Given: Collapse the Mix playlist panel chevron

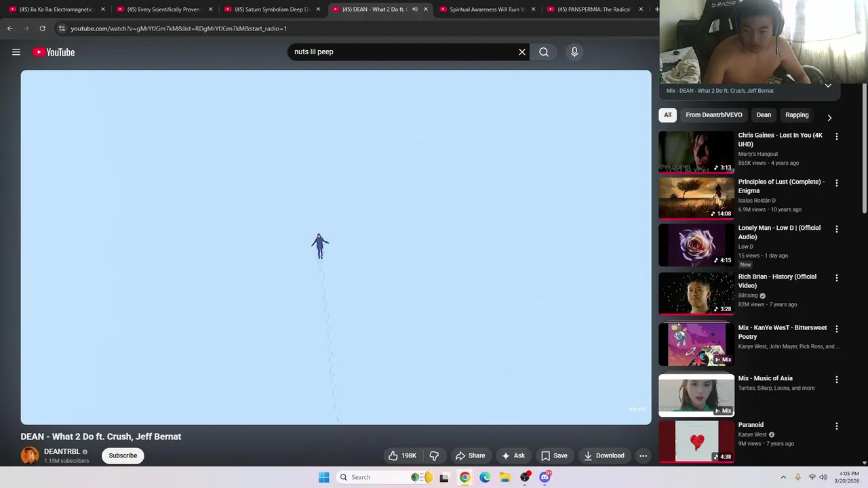Looking at the screenshot, I should 828,85.
